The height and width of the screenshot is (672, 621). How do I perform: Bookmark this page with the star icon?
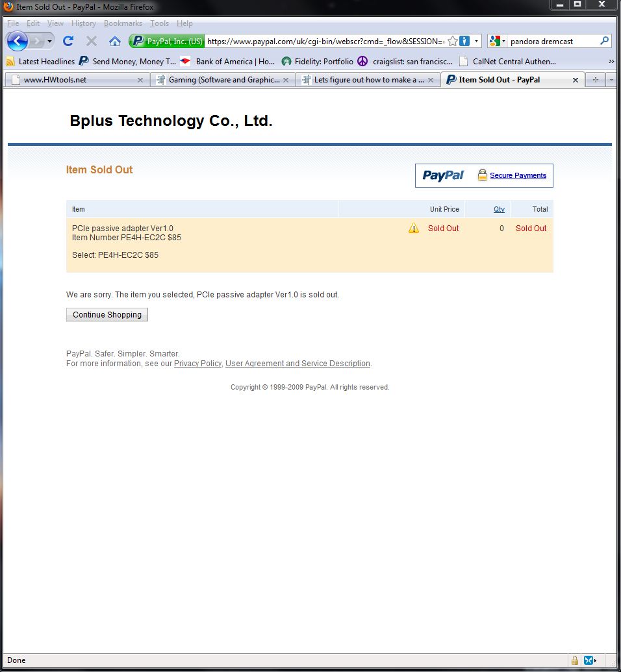click(453, 41)
